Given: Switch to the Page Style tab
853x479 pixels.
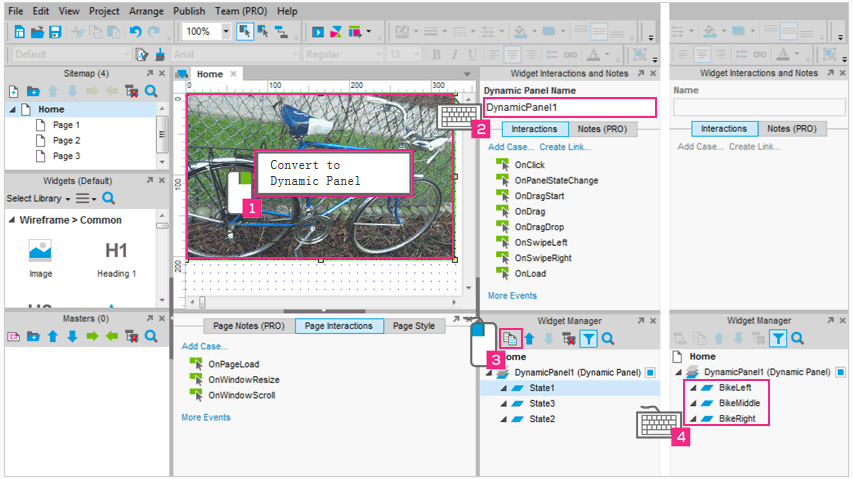Looking at the screenshot, I should click(413, 326).
